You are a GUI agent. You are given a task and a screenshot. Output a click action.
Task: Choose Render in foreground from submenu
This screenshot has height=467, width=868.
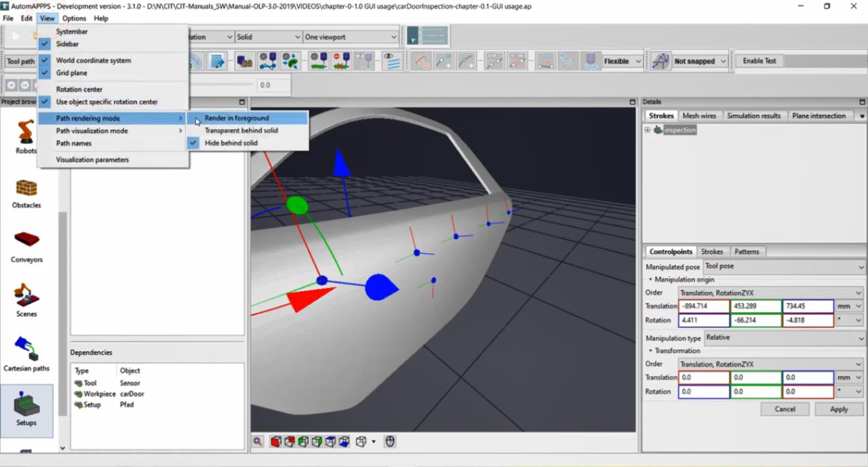(237, 118)
